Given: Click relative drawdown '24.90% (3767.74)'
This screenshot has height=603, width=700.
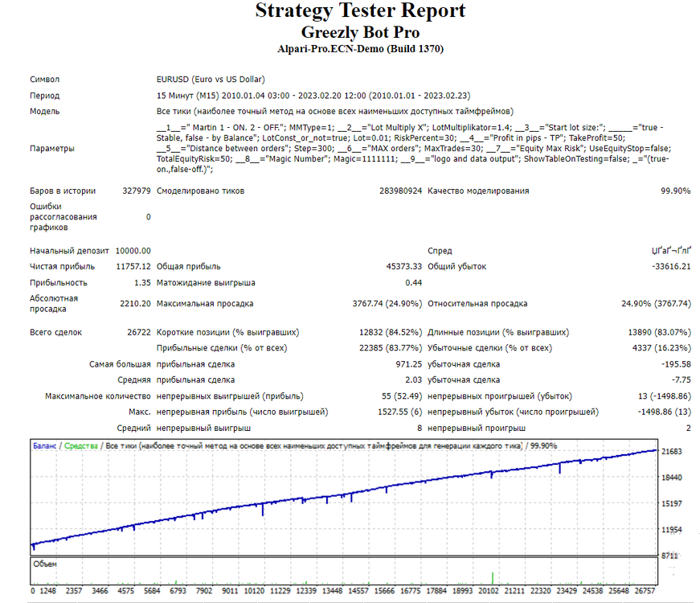Looking at the screenshot, I should pyautogui.click(x=656, y=303).
